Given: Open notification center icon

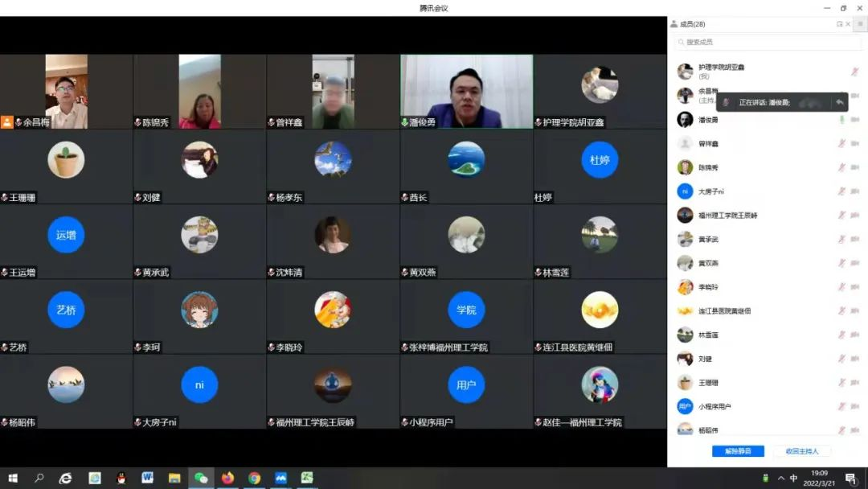Looking at the screenshot, I should coord(851,478).
